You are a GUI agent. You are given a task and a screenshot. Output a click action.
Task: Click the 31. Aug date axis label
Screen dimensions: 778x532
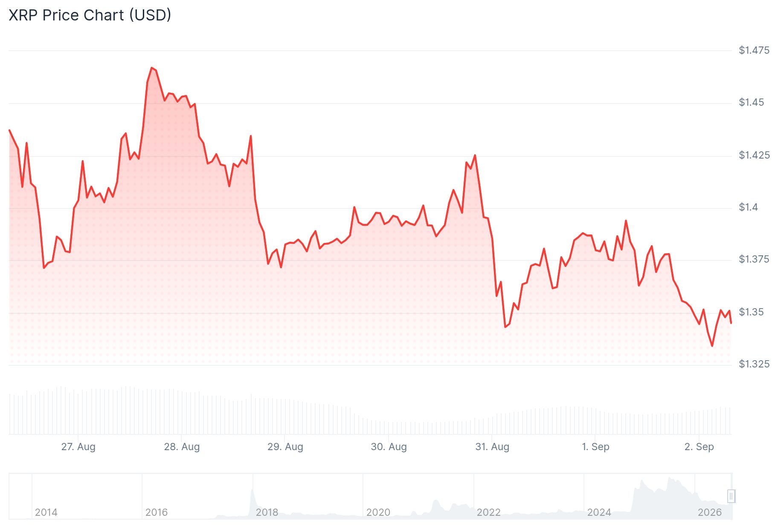coord(492,447)
